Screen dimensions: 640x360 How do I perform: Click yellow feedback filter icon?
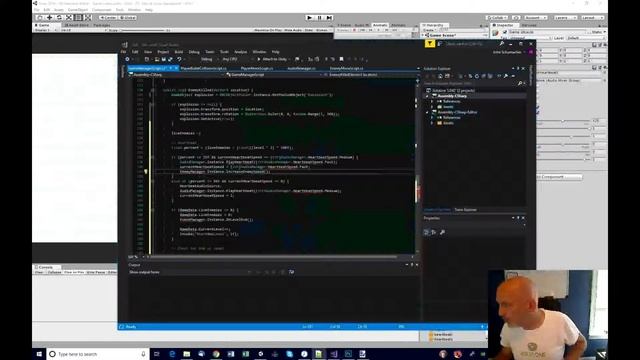[x=430, y=44]
